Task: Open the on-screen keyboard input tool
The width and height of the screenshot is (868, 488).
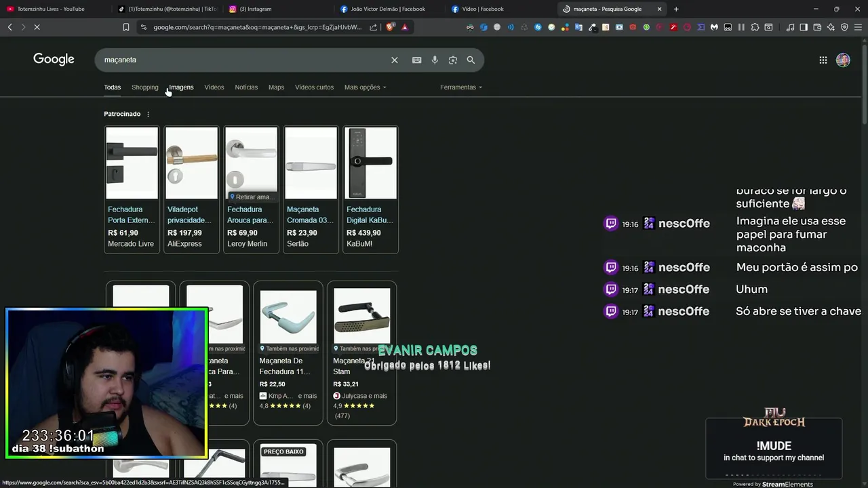Action: pyautogui.click(x=416, y=60)
